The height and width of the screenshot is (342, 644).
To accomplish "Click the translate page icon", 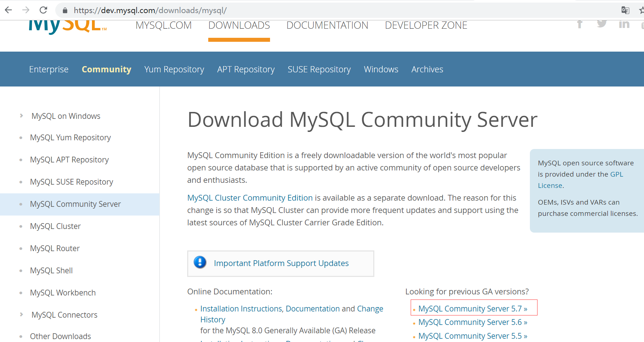I will (x=625, y=10).
